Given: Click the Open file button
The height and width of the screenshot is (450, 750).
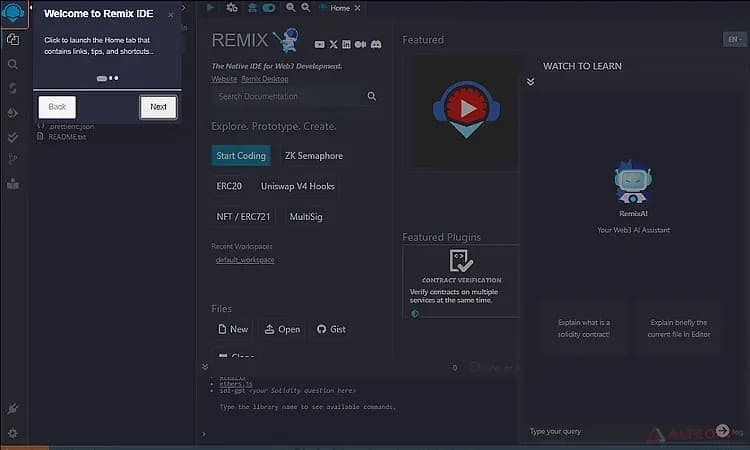Looking at the screenshot, I should (x=283, y=329).
